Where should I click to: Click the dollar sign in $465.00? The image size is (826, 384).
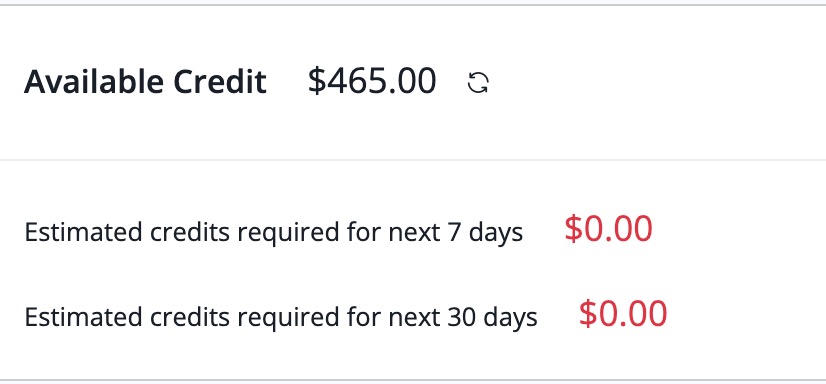pos(317,81)
